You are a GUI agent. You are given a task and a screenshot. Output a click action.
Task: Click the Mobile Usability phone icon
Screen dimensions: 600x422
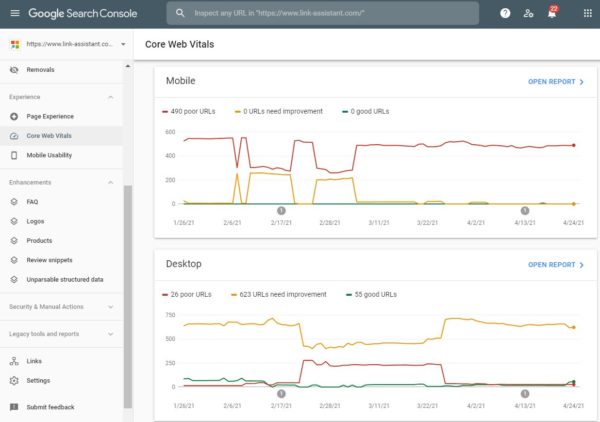pyautogui.click(x=14, y=155)
